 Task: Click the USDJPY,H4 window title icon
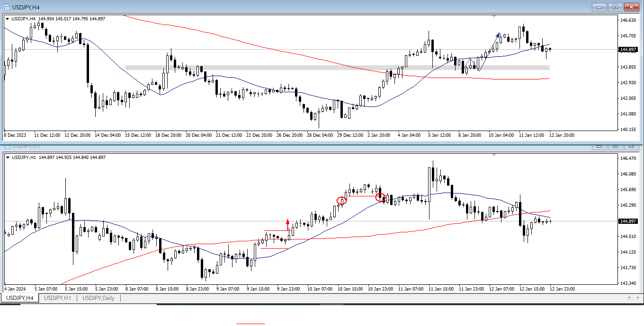[x=6, y=7]
